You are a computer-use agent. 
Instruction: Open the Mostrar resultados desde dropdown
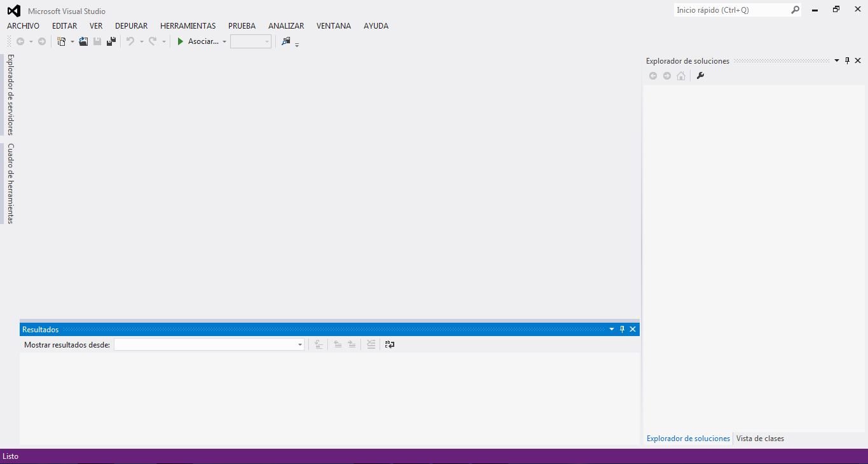click(300, 344)
